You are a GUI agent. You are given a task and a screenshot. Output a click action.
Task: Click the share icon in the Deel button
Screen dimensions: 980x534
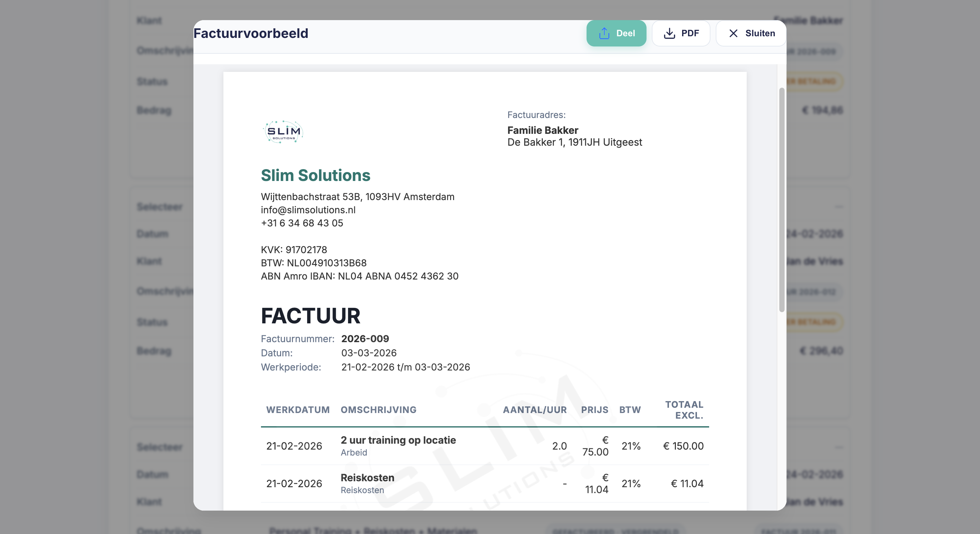604,34
